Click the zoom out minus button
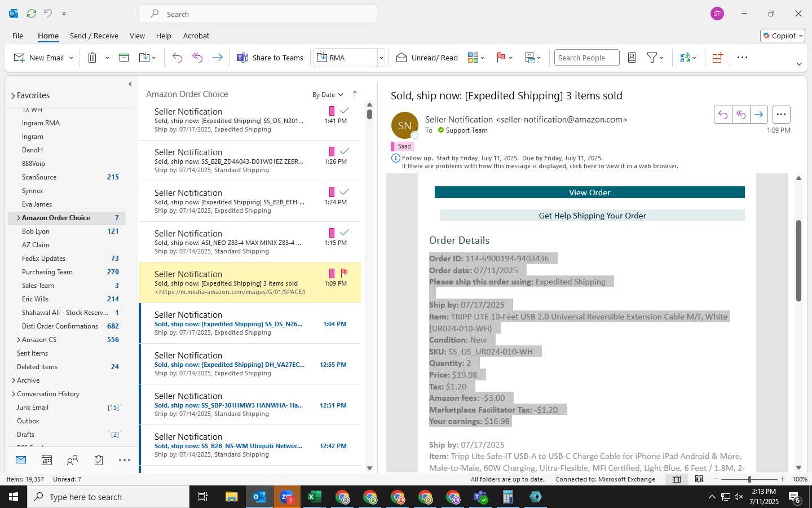The image size is (812, 508). tap(716, 479)
